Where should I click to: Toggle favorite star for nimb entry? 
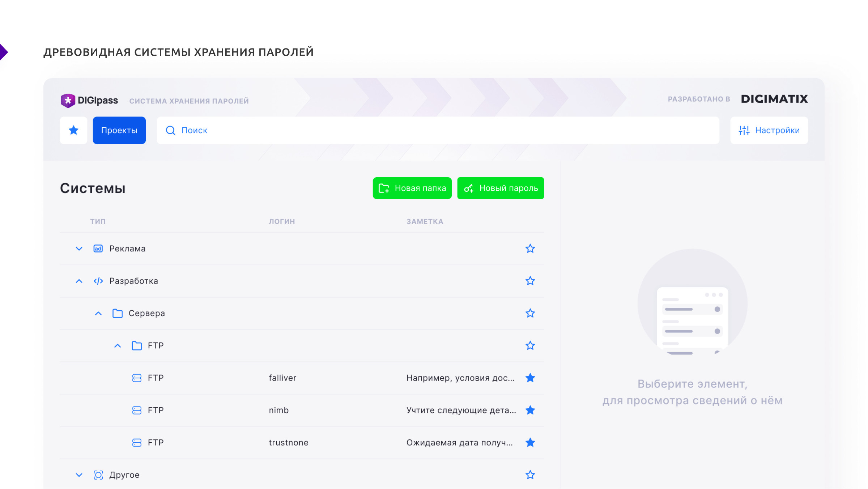(x=530, y=410)
